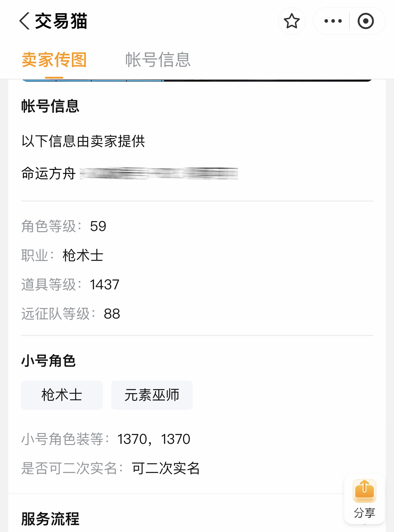Tap the mini-program close circle icon
The width and height of the screenshot is (394, 532).
click(x=365, y=21)
